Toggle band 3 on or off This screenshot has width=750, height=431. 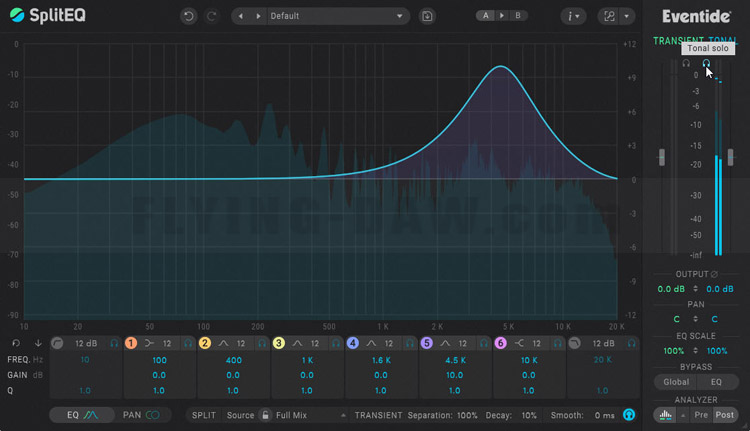(278, 343)
